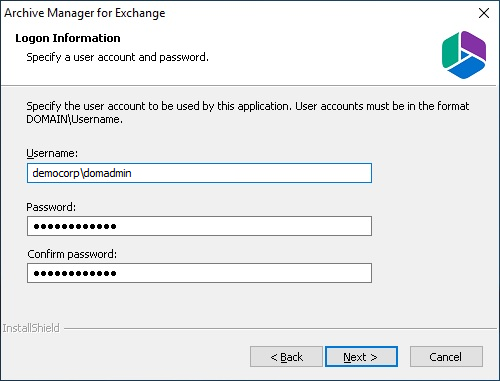
Task: Click the Archive Manager hexagon logo icon
Action: click(x=464, y=55)
